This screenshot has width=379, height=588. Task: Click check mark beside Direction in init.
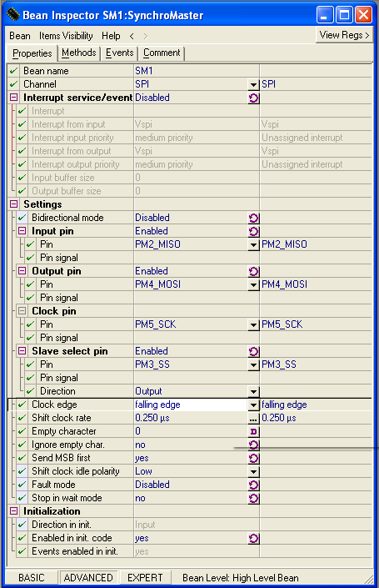[22, 525]
